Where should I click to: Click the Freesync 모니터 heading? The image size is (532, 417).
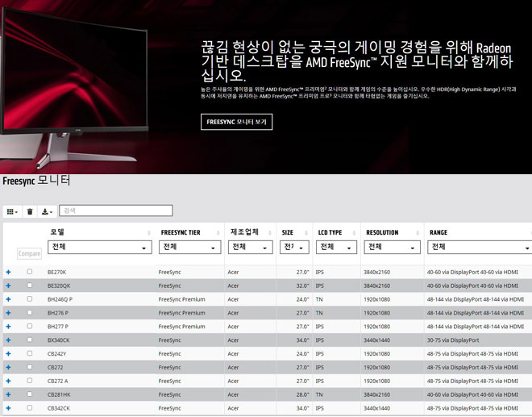tap(36, 181)
